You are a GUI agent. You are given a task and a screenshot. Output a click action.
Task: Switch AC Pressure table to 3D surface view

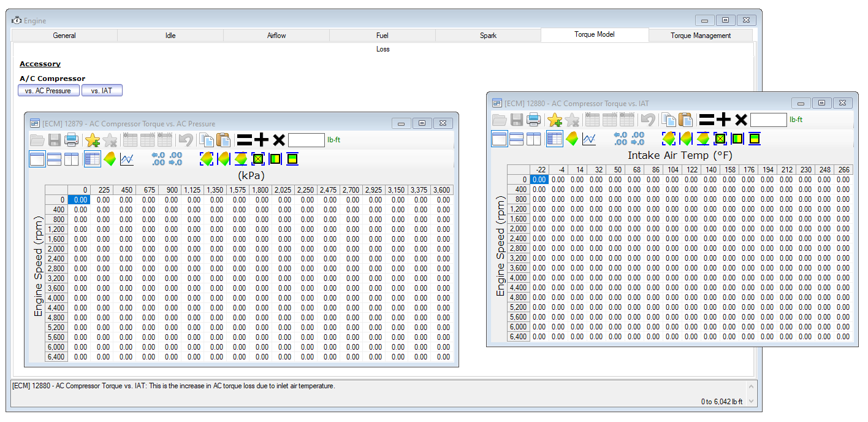tap(110, 159)
